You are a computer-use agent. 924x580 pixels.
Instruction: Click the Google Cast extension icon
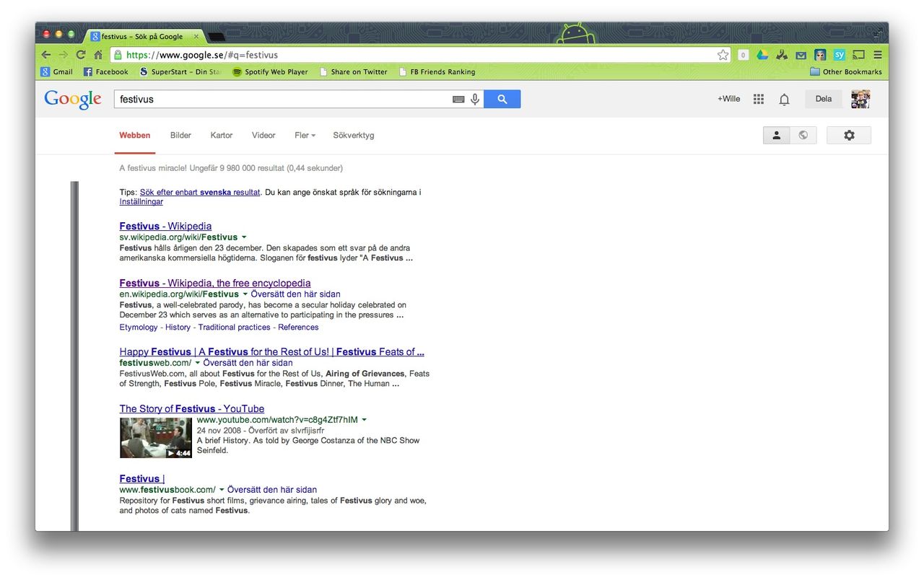(x=858, y=55)
